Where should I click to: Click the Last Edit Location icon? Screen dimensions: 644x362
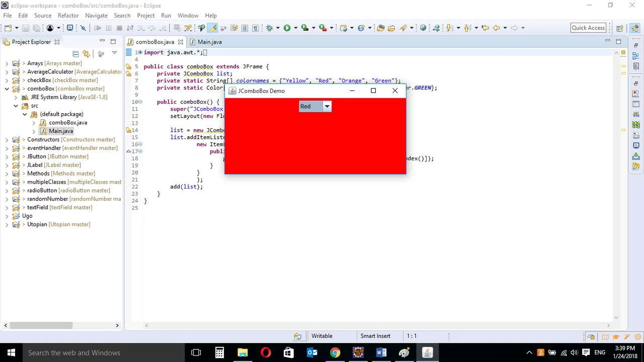(485, 28)
